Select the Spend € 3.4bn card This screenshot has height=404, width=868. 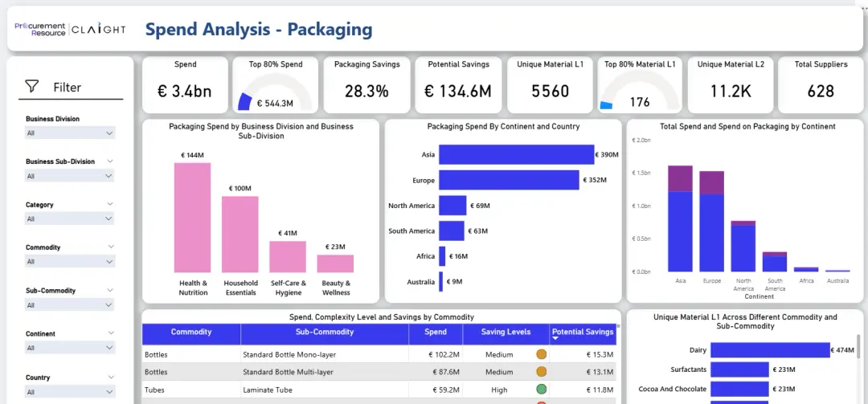tap(185, 84)
